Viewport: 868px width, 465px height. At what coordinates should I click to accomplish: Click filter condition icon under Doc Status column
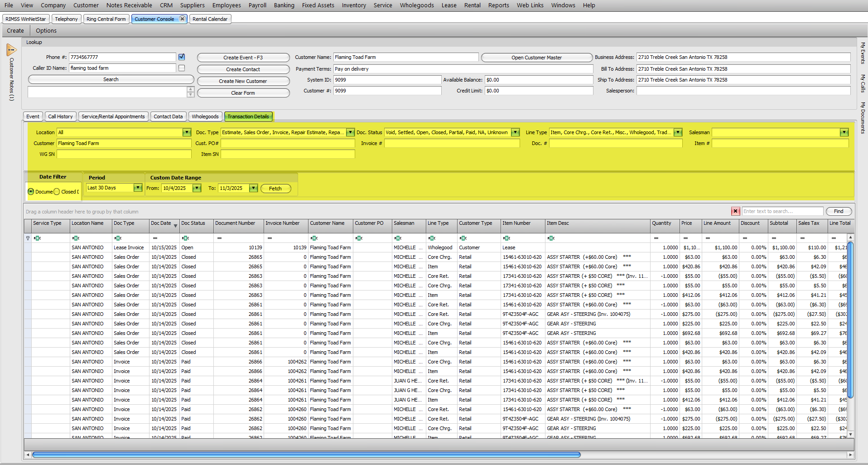(185, 238)
